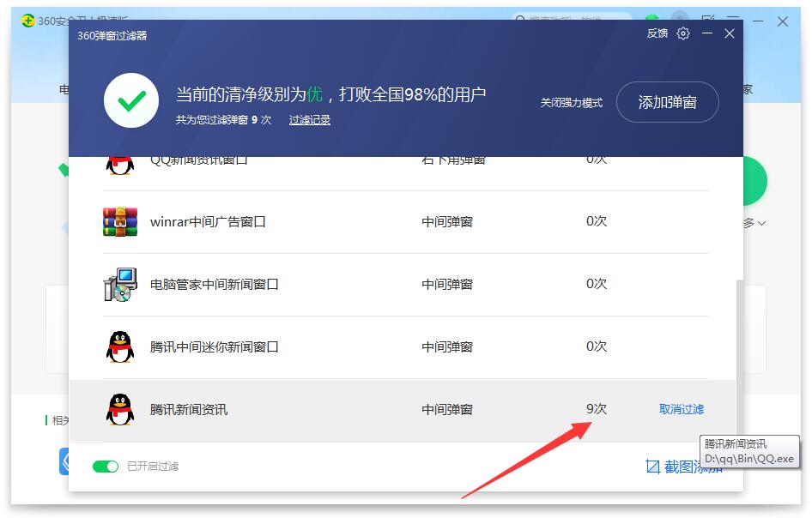Click penguin icon of 腾讯中间迷你新闻窗口
Image resolution: width=812 pixels, height=518 pixels.
point(120,346)
